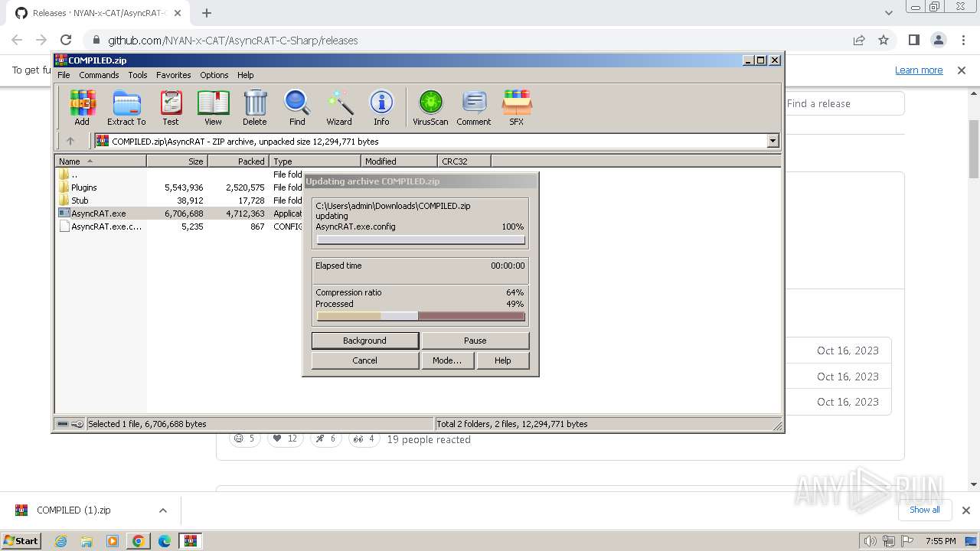Open the Tools menu
Viewport: 980px width, 551px height.
pos(138,75)
